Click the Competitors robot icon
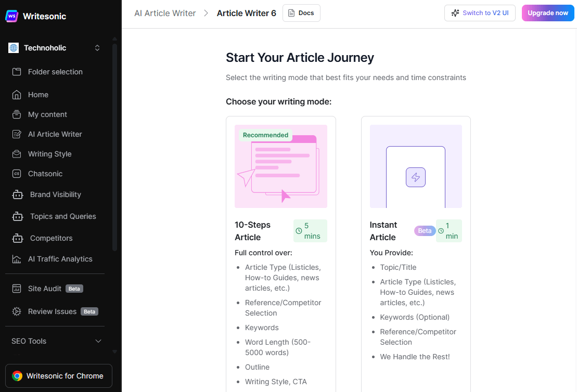 pyautogui.click(x=18, y=238)
